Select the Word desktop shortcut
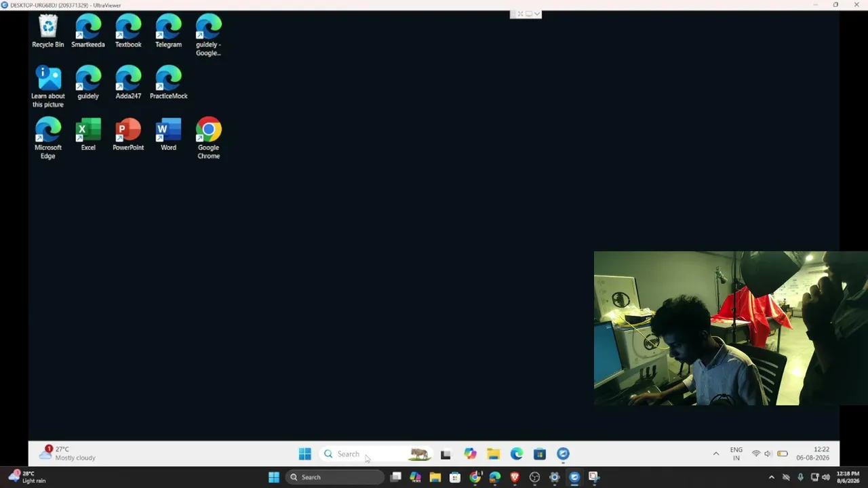This screenshot has height=488, width=868. [x=168, y=135]
